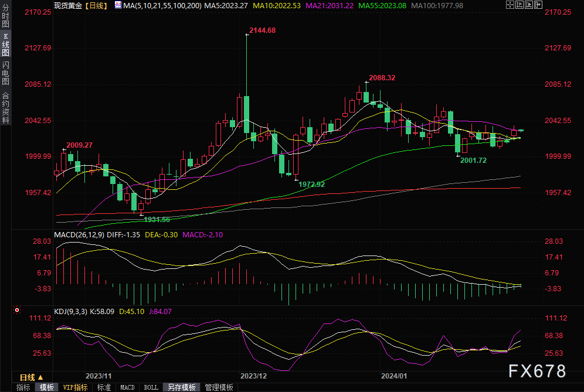Screen dimensions: 584x392
Task: Select the K线图 sidebar tab
Action: click(x=5, y=45)
